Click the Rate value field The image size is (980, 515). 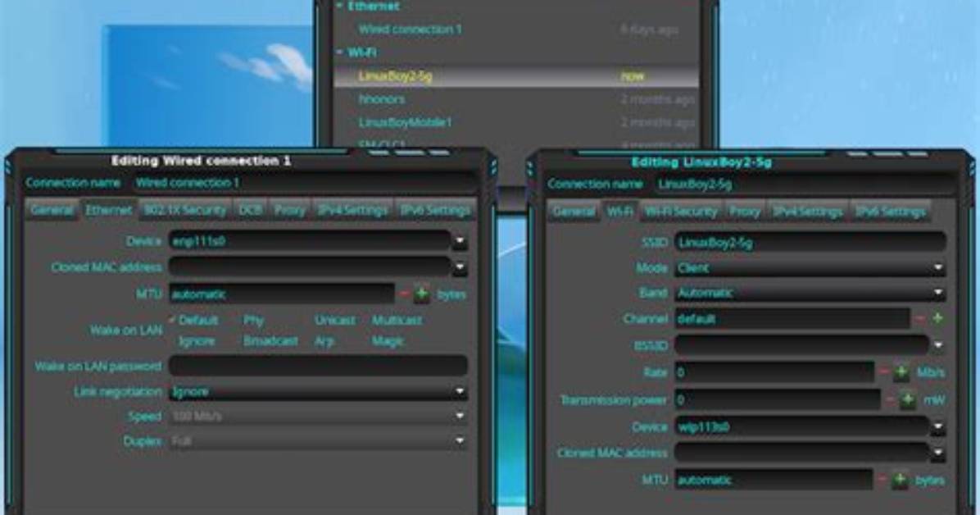(774, 372)
